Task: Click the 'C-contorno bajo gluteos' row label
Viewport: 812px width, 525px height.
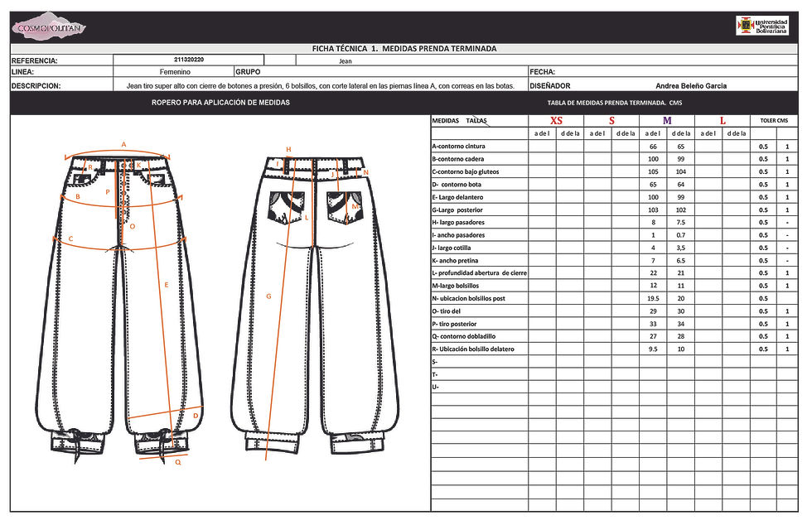Action: pos(465,172)
